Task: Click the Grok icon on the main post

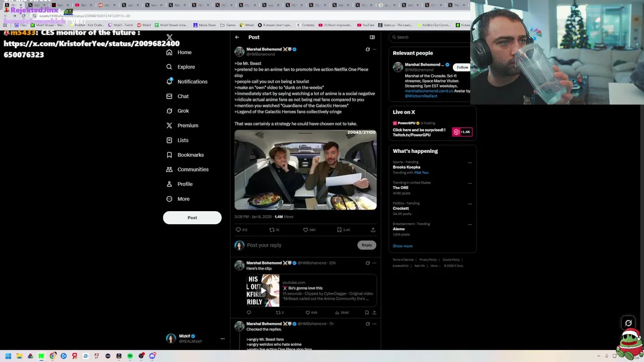Action: click(x=367, y=49)
